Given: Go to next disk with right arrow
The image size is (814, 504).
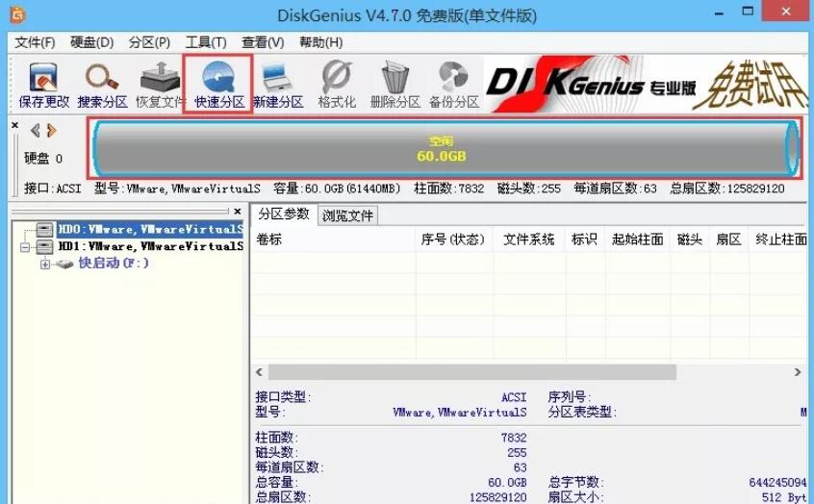Looking at the screenshot, I should tap(51, 131).
